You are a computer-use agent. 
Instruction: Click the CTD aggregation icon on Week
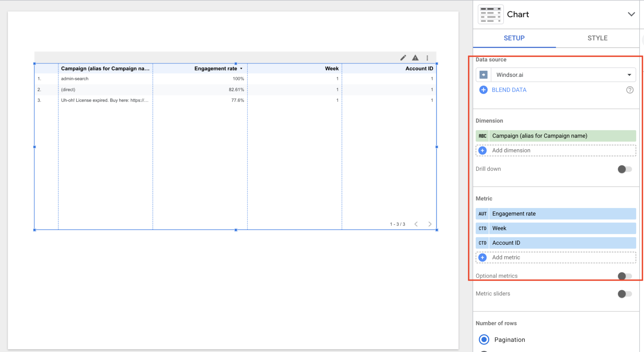(482, 228)
